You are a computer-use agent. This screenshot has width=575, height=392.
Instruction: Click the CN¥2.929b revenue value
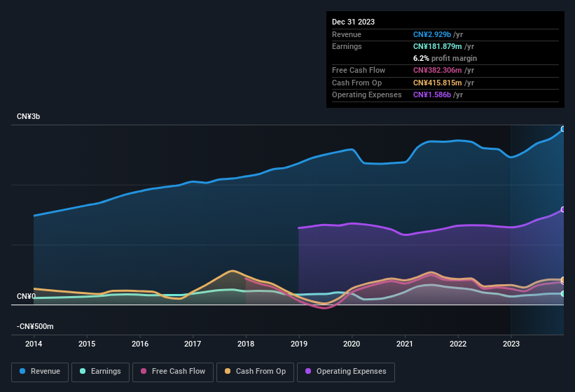point(432,34)
